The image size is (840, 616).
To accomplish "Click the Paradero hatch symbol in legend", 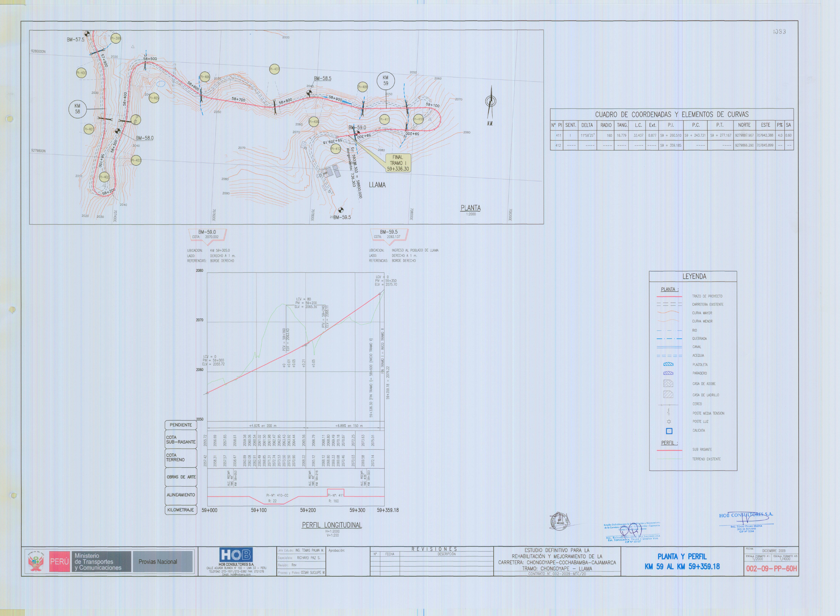I will coord(668,373).
